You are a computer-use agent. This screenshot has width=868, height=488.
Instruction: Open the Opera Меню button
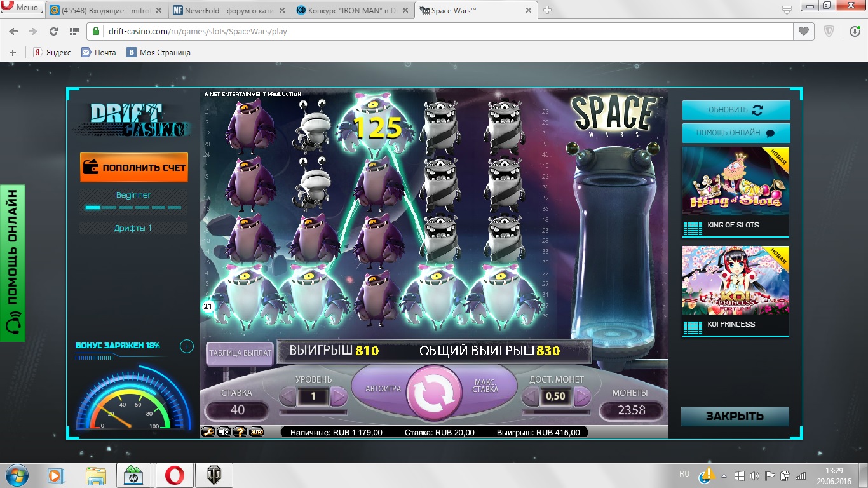21,8
